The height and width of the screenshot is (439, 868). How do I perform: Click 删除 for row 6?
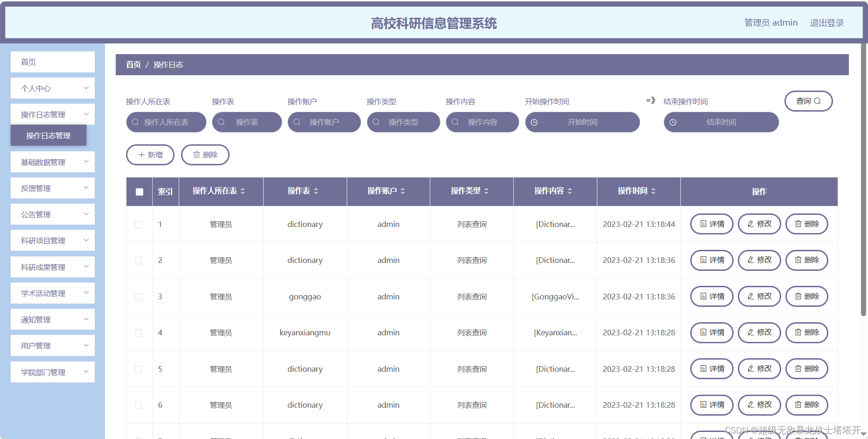point(807,405)
